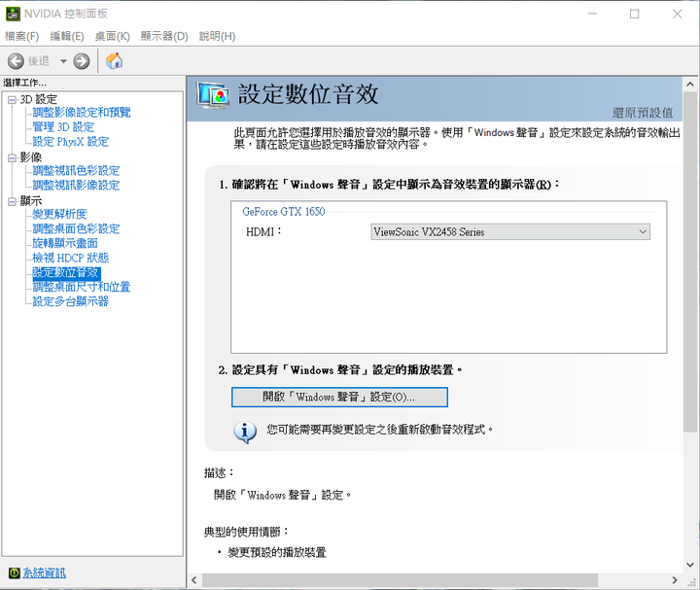The image size is (700, 590).
Task: Minimize the NVIDIA 控制面板 window
Action: (592, 14)
